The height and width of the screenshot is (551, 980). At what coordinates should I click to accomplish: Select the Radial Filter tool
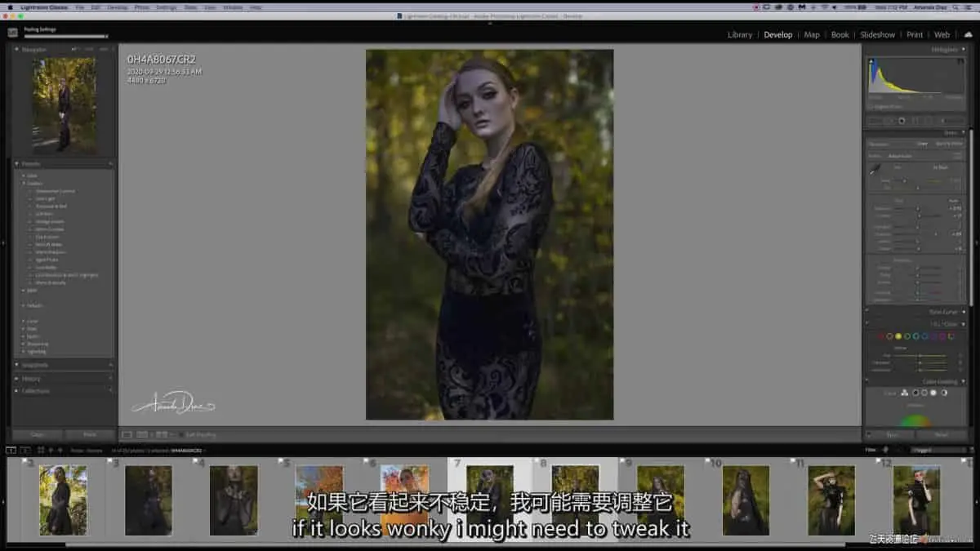tap(929, 120)
